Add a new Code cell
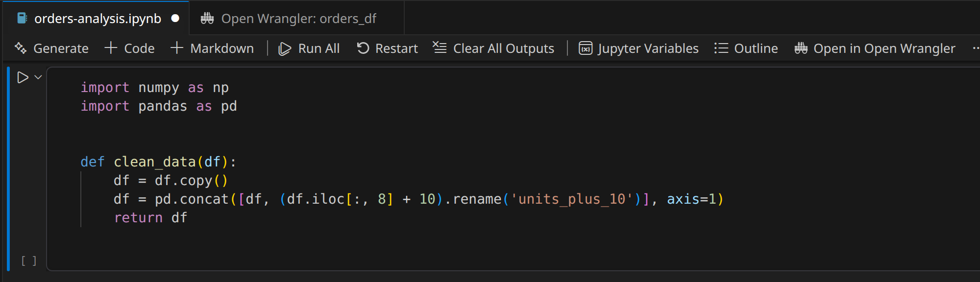Screen dimensions: 980x282 [130, 48]
